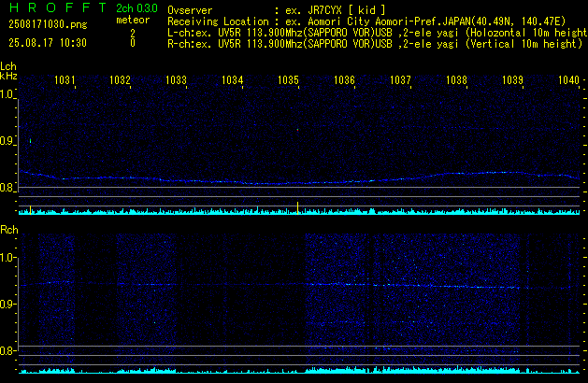588x383 pixels.
Task: Click the Rch 1.0 frequency label
Action: click(7, 258)
